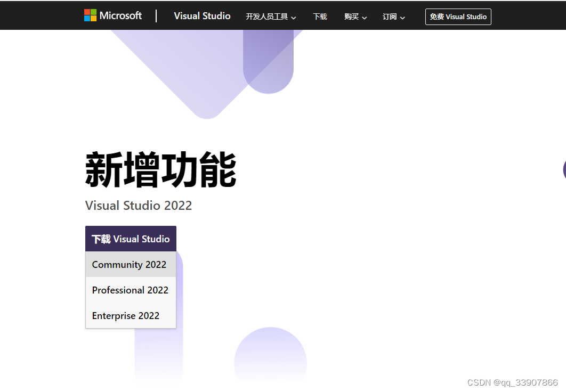Click the 新增功能 page heading
This screenshot has width=566, height=392.
tap(160, 169)
